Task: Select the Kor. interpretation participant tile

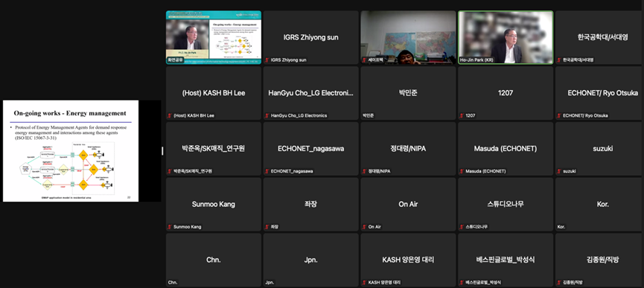Action: click(x=599, y=205)
